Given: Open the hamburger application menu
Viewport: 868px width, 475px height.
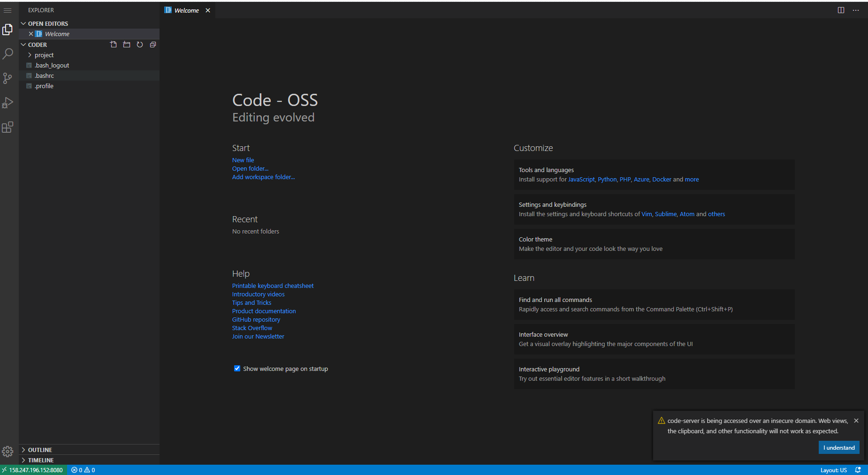Looking at the screenshot, I should 8,10.
